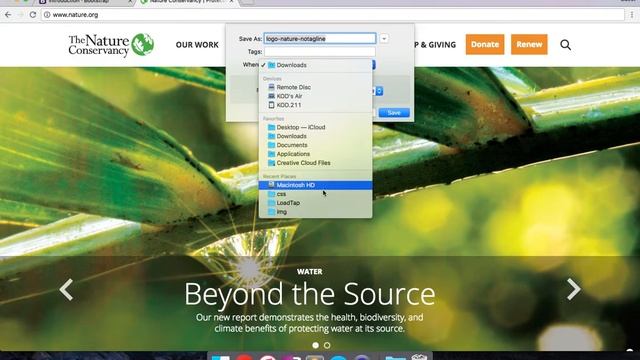Image resolution: width=640 pixels, height=360 pixels.
Task: Go to next carousel slide arrow
Action: pos(573,289)
